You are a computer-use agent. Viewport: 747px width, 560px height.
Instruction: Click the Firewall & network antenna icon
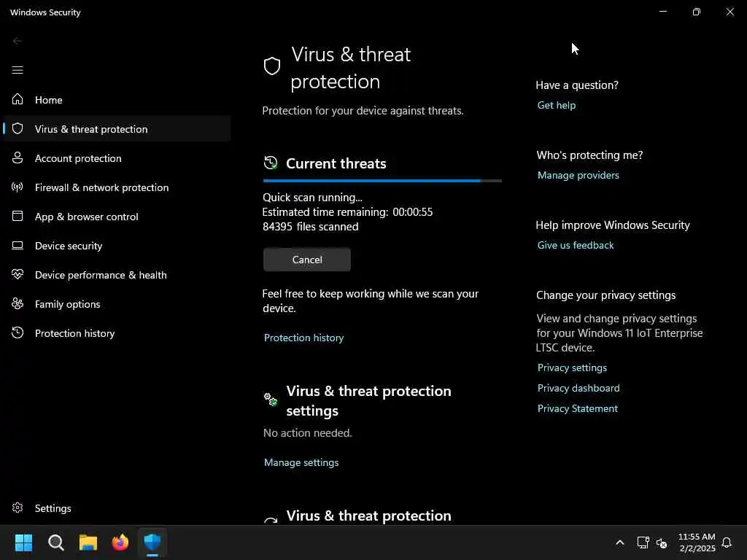(18, 187)
